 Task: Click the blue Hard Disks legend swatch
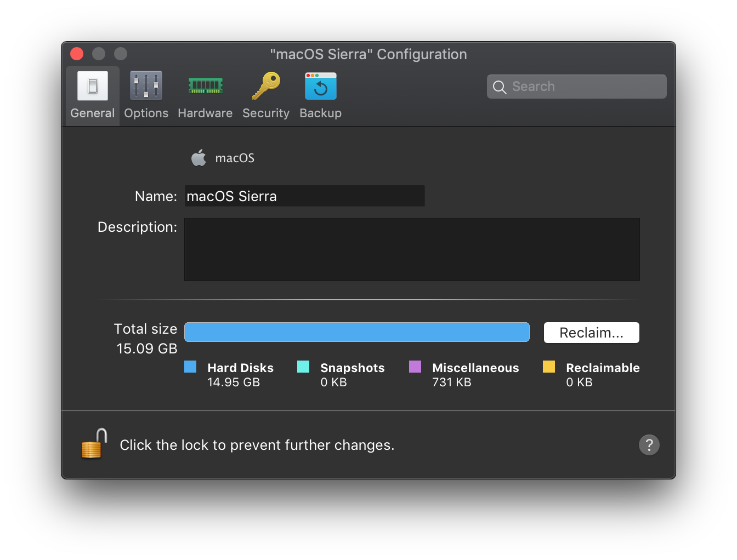click(x=190, y=367)
